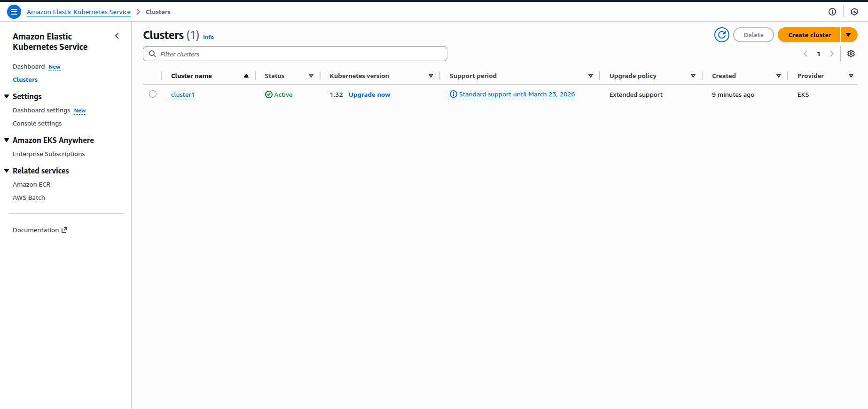Image resolution: width=868 pixels, height=409 pixels.
Task: Collapse the Settings section
Action: click(x=7, y=96)
